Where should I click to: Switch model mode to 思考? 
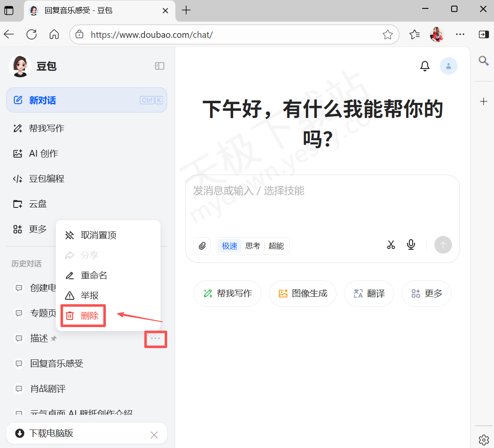(252, 246)
